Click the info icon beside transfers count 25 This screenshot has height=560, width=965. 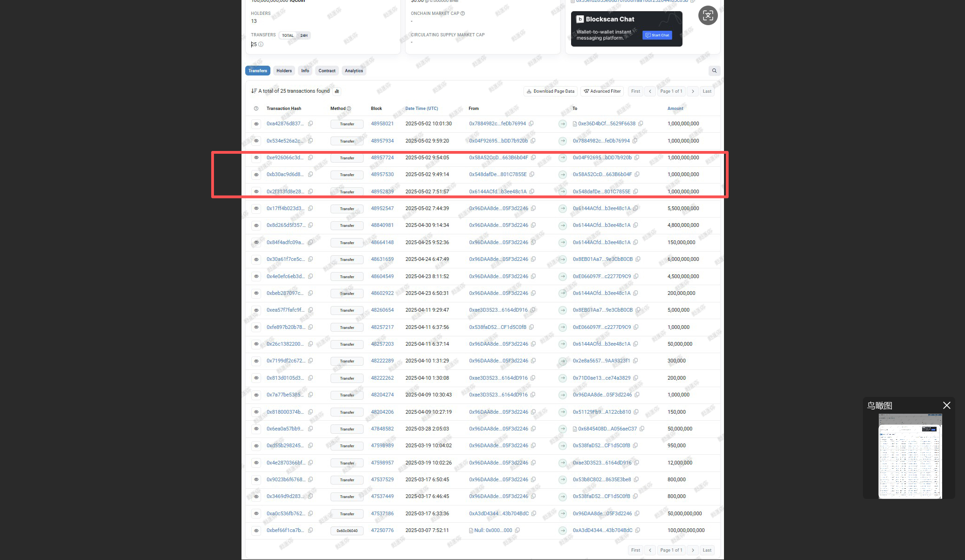[261, 44]
